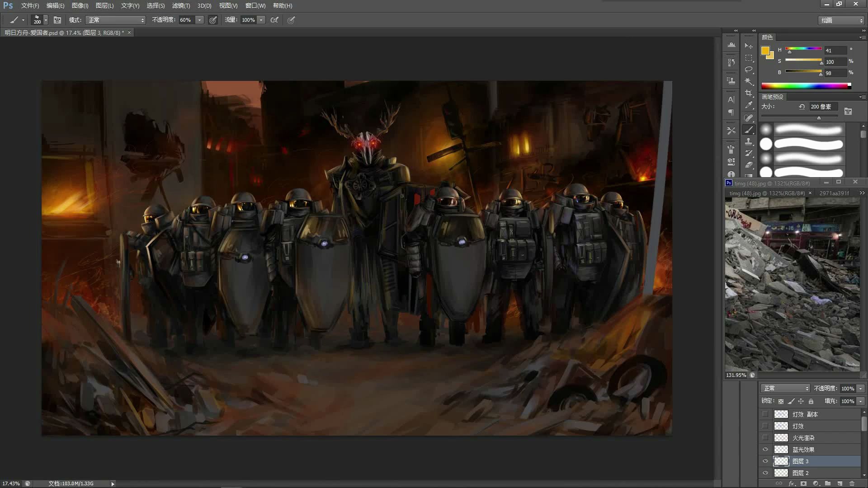Viewport: 868px width, 488px height.
Task: Open brush preset picker arrow
Action: point(45,20)
